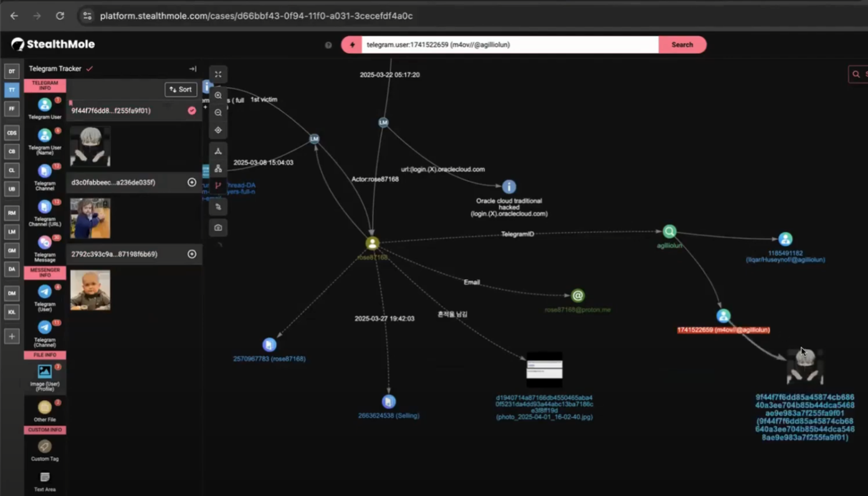Open the GM module button
Screen dimensions: 868x496
point(12,250)
